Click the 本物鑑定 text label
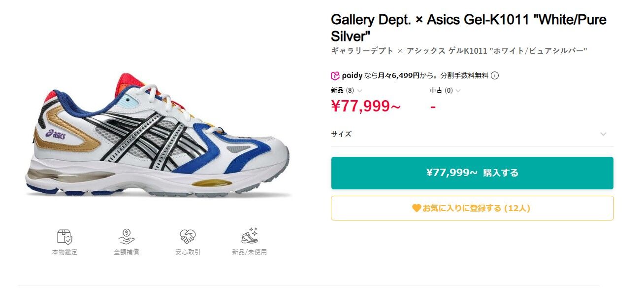 click(64, 252)
